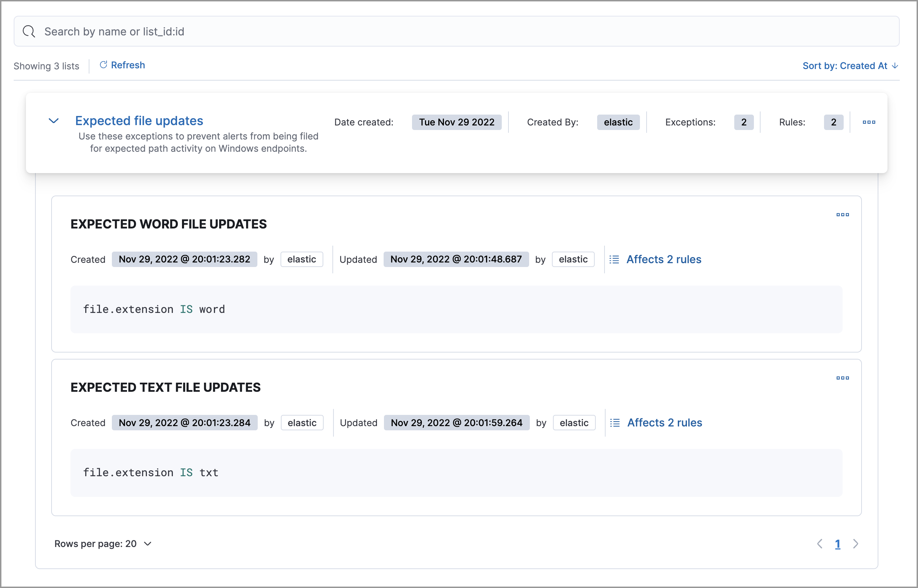The image size is (918, 588).
Task: Click the list icon beside Affects 2 rules
Action: (x=614, y=259)
